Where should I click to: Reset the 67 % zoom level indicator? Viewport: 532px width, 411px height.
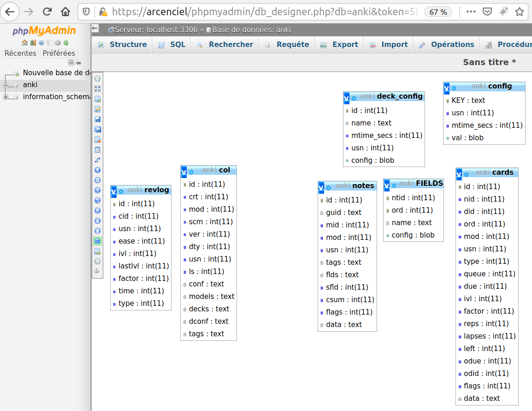point(438,12)
